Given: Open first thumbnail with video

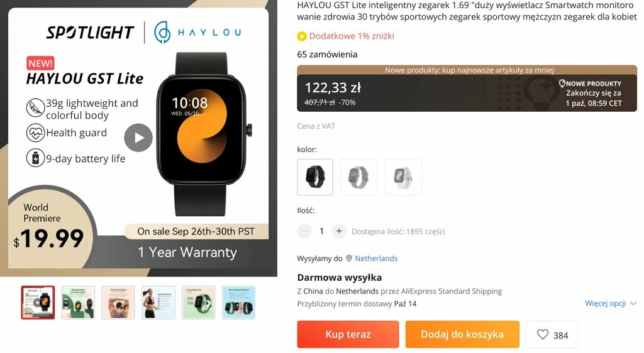Looking at the screenshot, I should coord(38,303).
